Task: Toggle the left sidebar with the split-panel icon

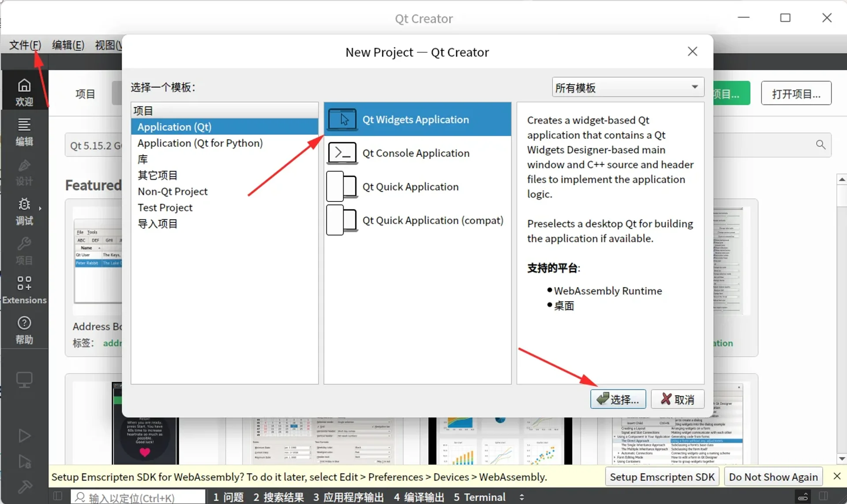Action: click(57, 497)
